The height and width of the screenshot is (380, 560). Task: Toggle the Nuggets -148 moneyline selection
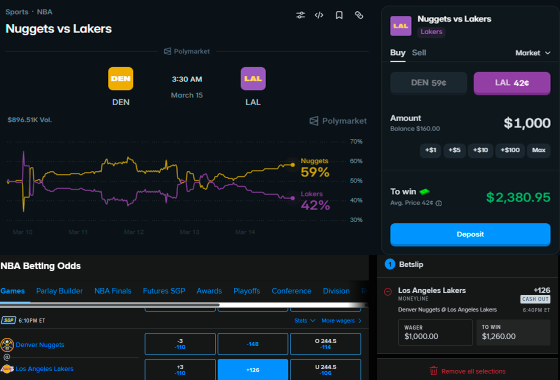pyautogui.click(x=253, y=344)
